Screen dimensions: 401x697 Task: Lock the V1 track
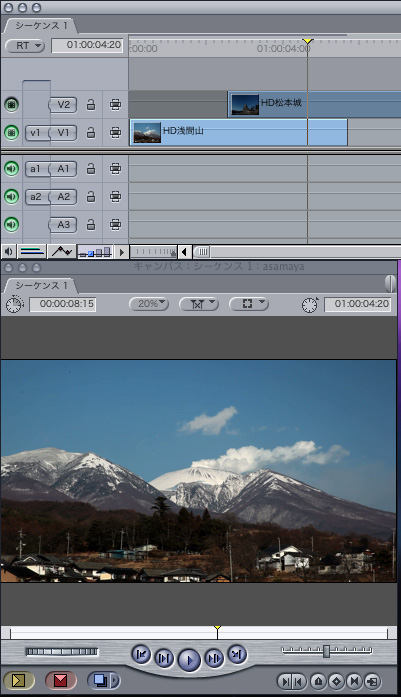(91, 132)
